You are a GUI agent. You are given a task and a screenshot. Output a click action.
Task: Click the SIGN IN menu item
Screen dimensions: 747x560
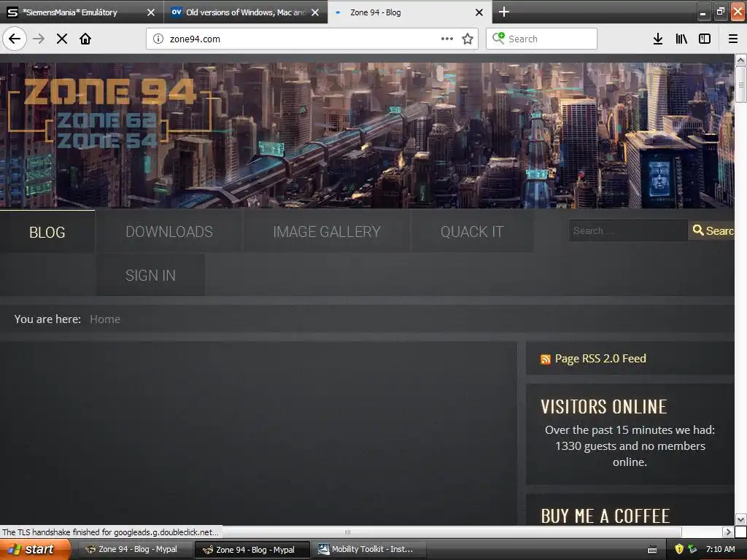click(150, 275)
